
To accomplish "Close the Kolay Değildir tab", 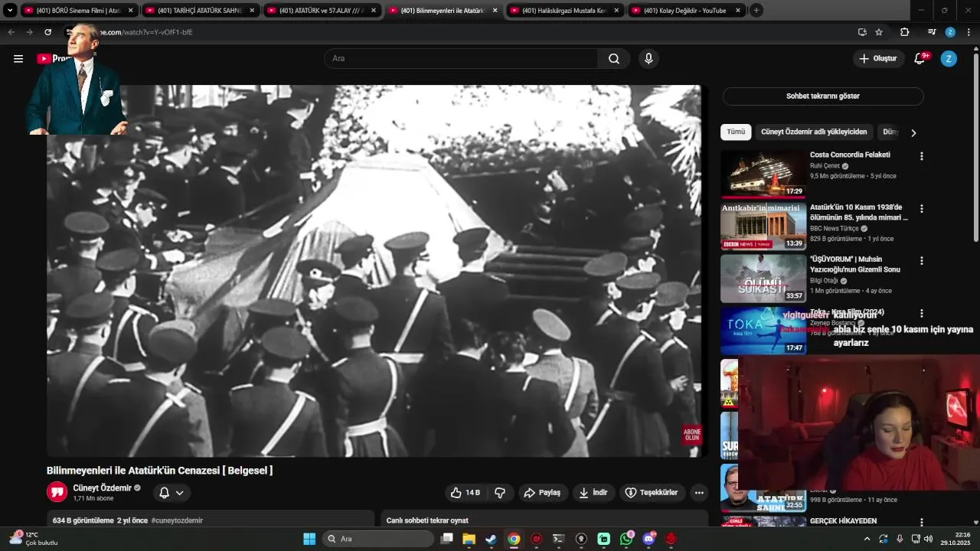I will [737, 11].
